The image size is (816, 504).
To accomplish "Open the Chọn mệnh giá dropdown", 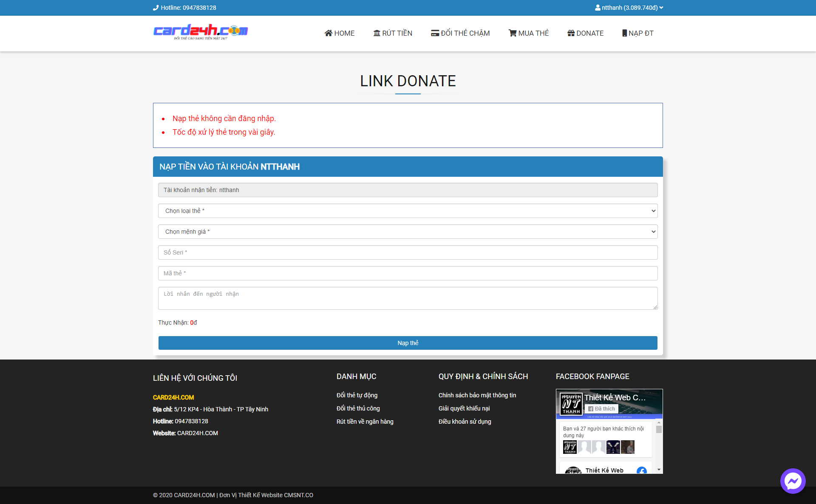I will pyautogui.click(x=408, y=232).
